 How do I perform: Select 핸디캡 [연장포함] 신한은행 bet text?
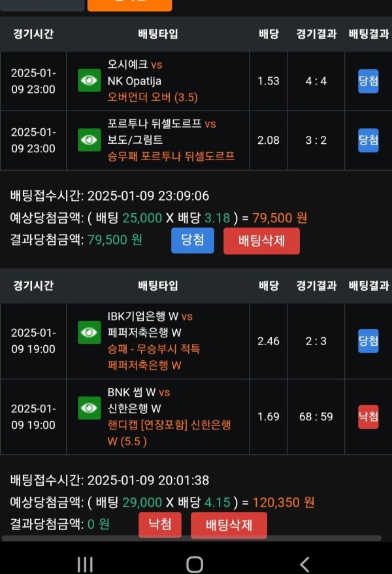pyautogui.click(x=169, y=433)
